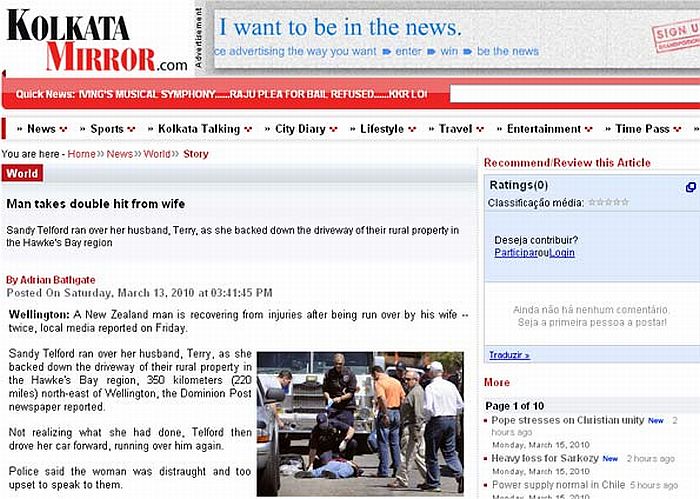Click the 'Posted On Saturday, March 13, 2010' line
This screenshot has height=499, width=700.
coord(139,293)
